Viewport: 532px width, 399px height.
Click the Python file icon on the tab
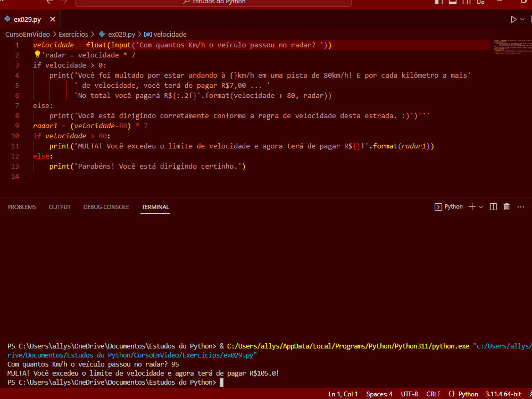coord(7,19)
